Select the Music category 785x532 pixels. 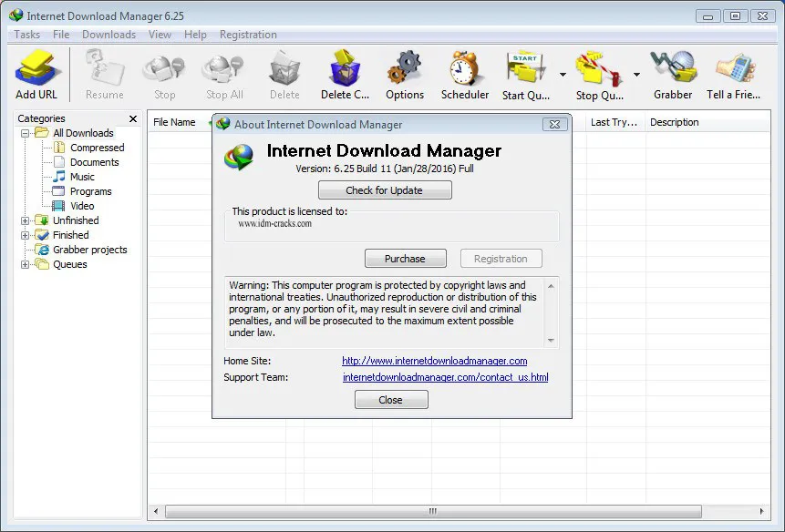click(82, 177)
